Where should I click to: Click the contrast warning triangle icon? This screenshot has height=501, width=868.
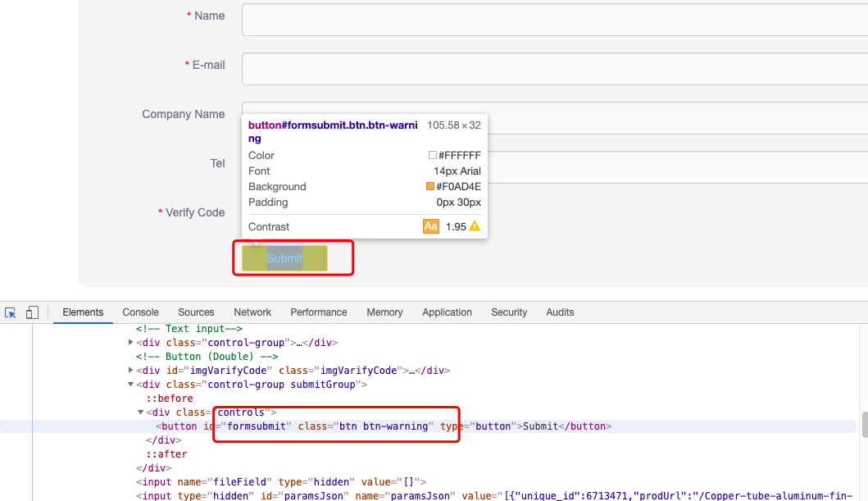pyautogui.click(x=474, y=226)
